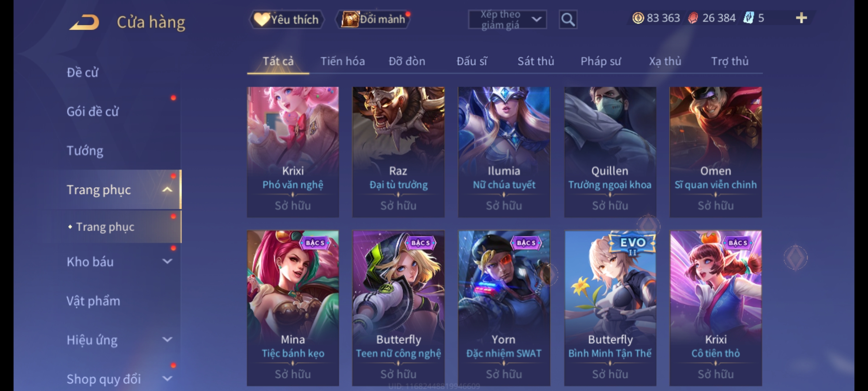Open Butterfly Bình Minh Tận Thế skin
Screen dimensions: 868x391
tap(610, 308)
